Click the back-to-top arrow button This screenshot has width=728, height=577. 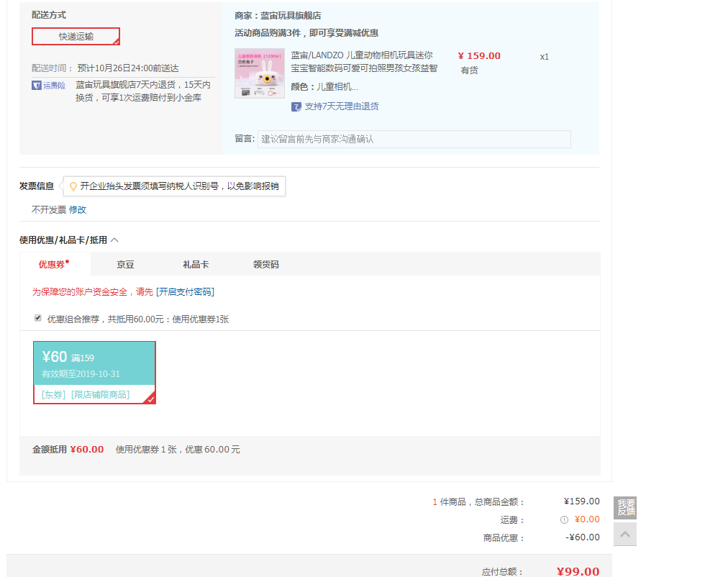coord(625,534)
